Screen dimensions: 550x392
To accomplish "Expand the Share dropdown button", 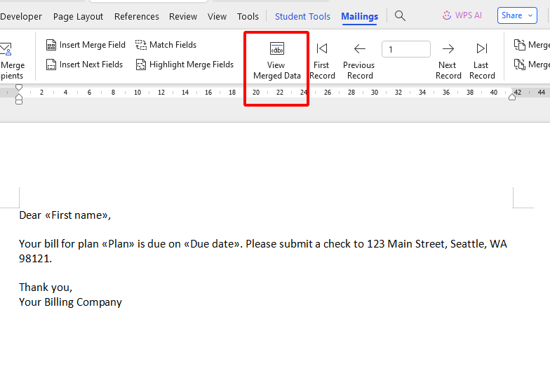I will tap(517, 15).
